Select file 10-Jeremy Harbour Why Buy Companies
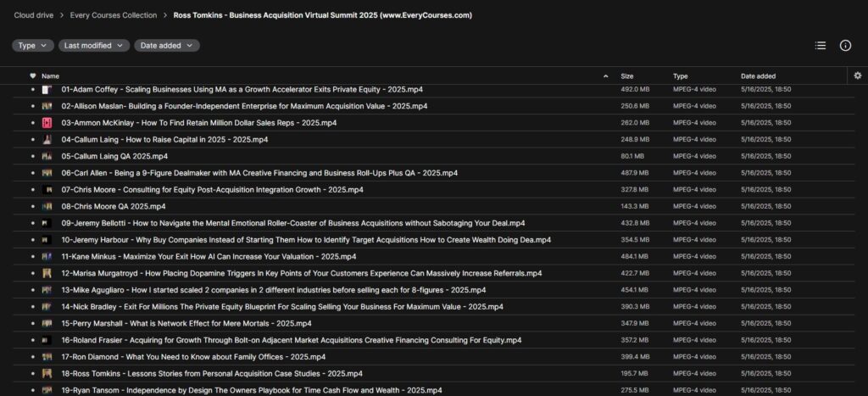The width and height of the screenshot is (868, 396). point(306,240)
